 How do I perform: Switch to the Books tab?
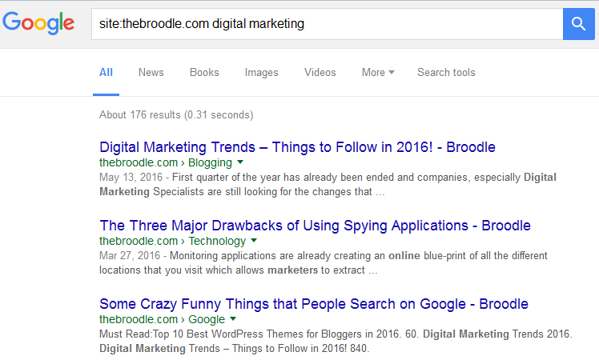tap(204, 72)
